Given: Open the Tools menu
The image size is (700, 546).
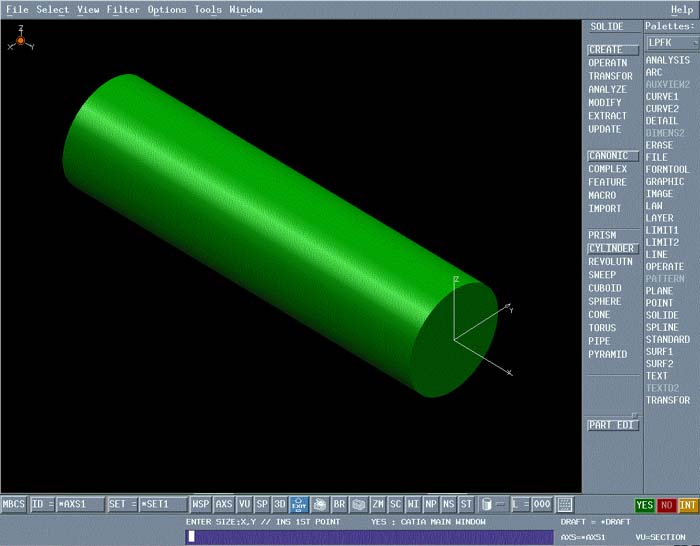Looking at the screenshot, I should pos(208,10).
